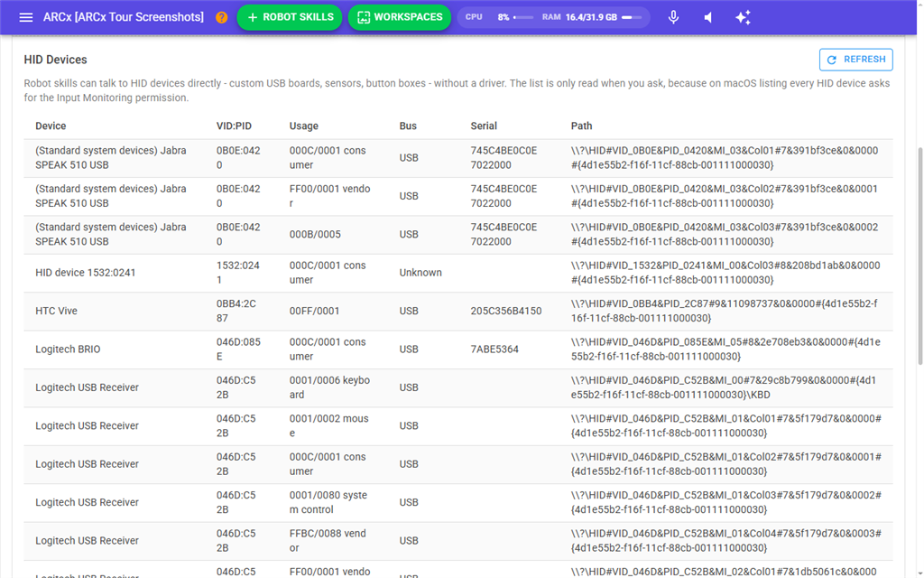This screenshot has height=578, width=924.
Task: Click the sparkle AI assistant icon
Action: [x=743, y=17]
